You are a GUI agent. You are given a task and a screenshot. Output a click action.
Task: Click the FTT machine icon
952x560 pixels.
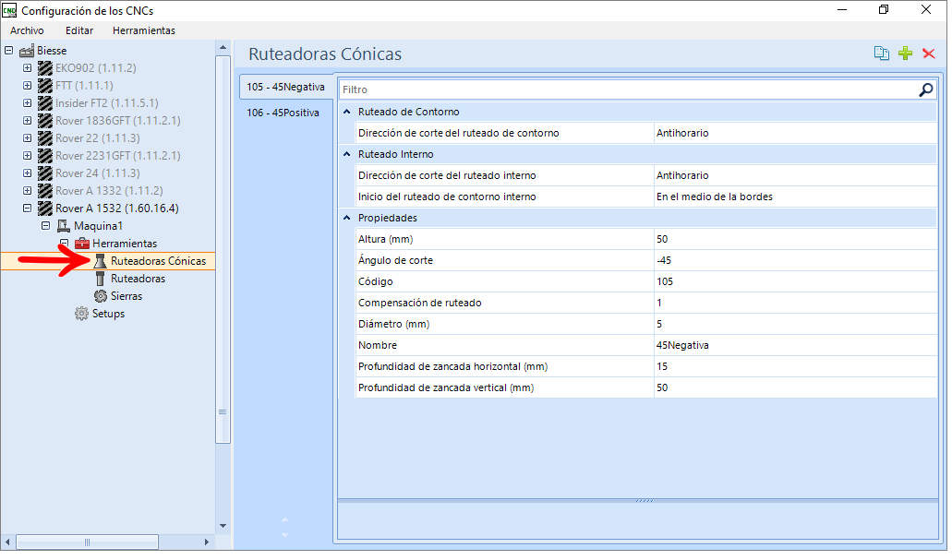click(x=45, y=86)
